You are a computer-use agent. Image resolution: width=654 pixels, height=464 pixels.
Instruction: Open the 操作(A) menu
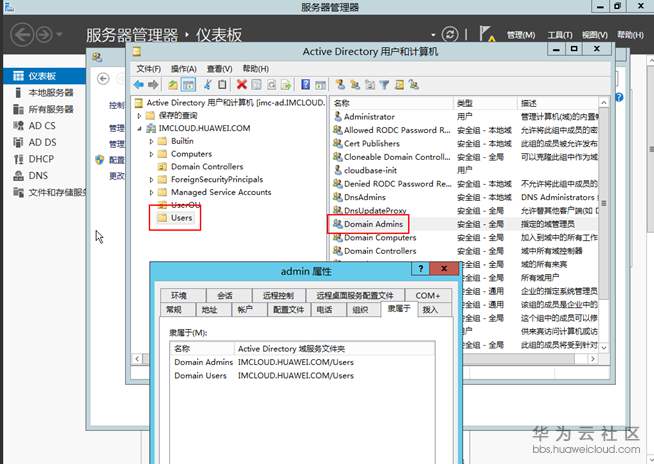(x=184, y=69)
